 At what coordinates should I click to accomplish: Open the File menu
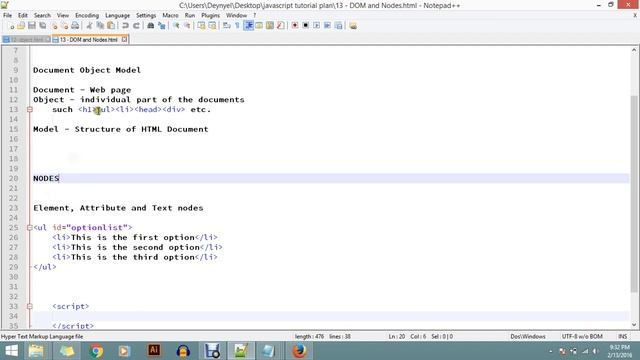(x=7, y=15)
